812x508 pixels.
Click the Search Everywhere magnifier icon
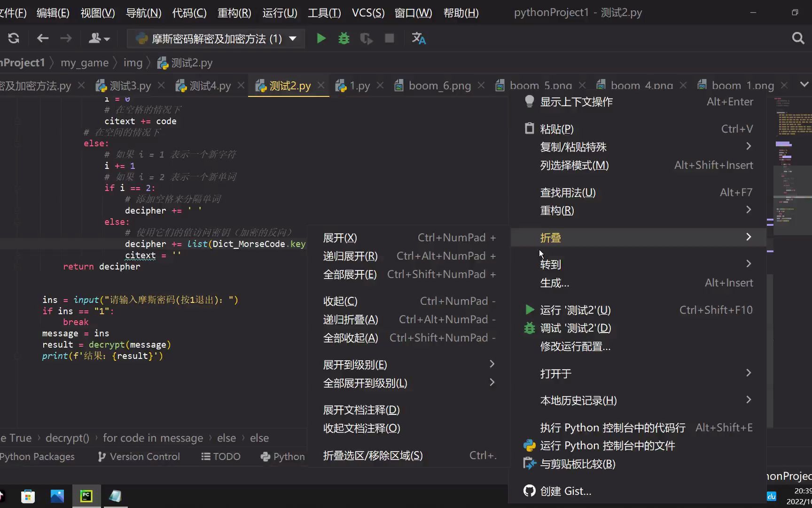point(798,39)
